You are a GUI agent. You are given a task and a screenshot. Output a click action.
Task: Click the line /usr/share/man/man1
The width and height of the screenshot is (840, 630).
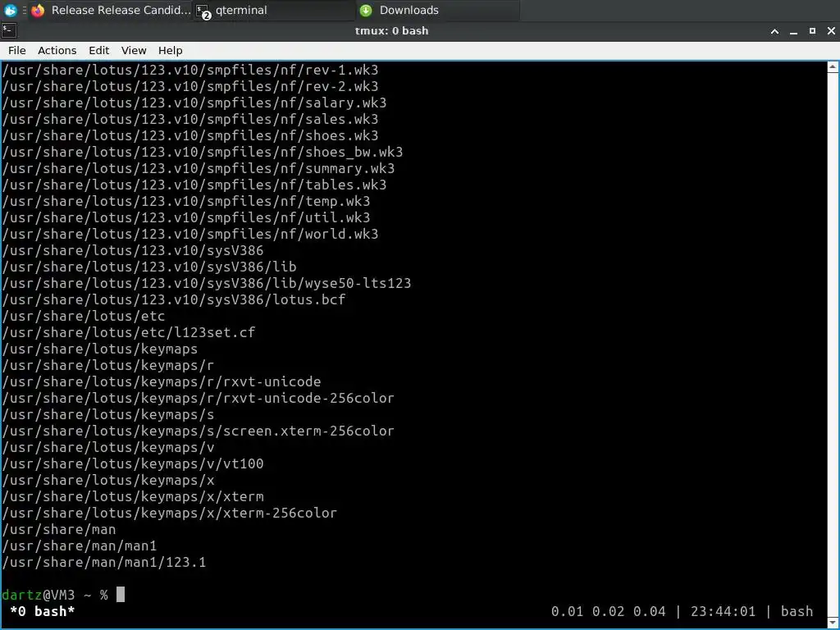point(80,546)
